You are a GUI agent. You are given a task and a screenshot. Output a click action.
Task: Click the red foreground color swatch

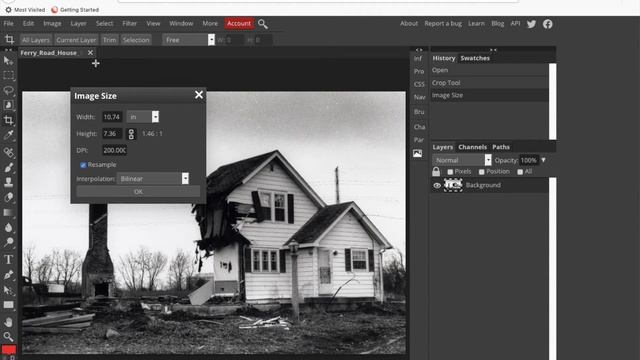point(9,349)
